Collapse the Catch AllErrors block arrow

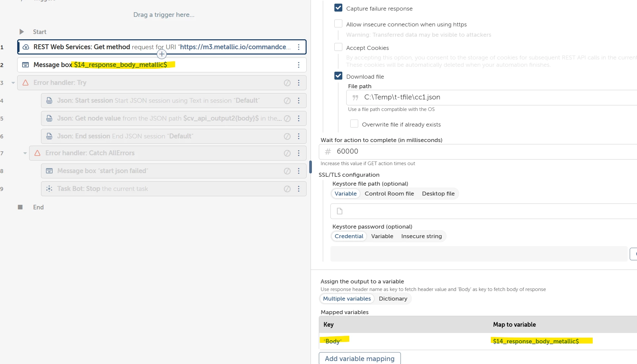pos(25,153)
